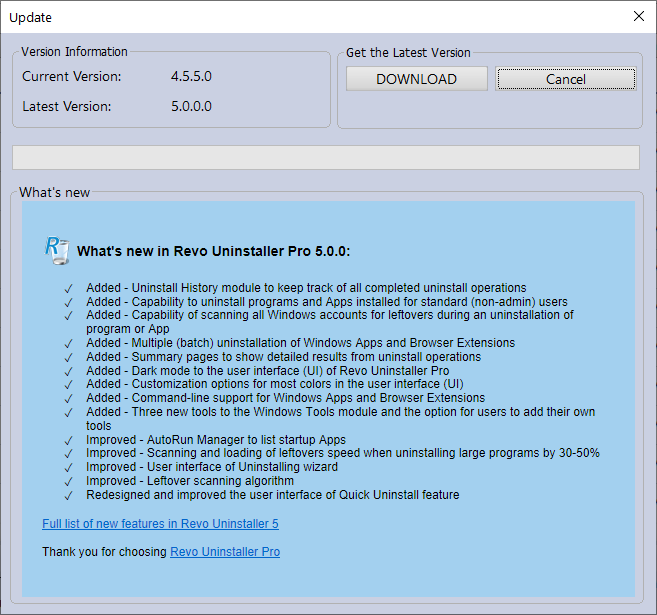Click the Command-line support line
657x615 pixels.
coord(286,398)
